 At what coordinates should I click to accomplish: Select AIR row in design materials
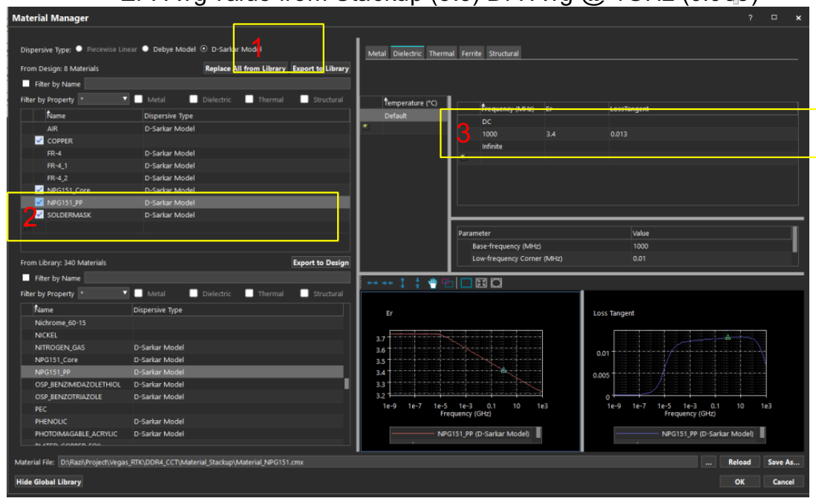(x=186, y=128)
